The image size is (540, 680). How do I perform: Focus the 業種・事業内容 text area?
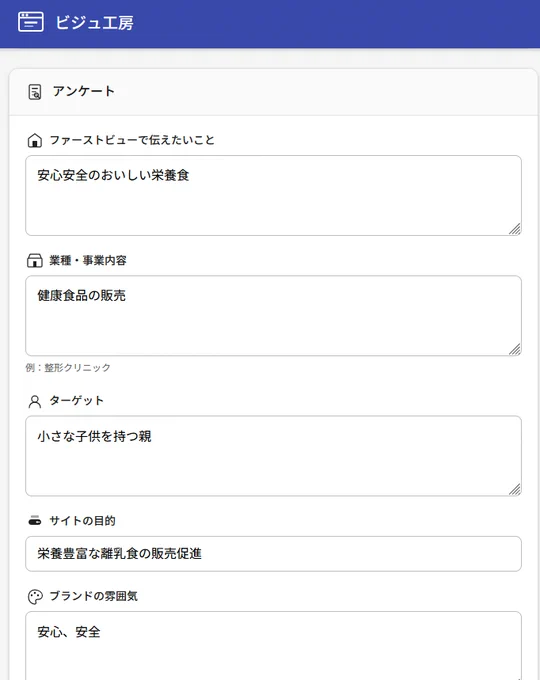point(273,316)
